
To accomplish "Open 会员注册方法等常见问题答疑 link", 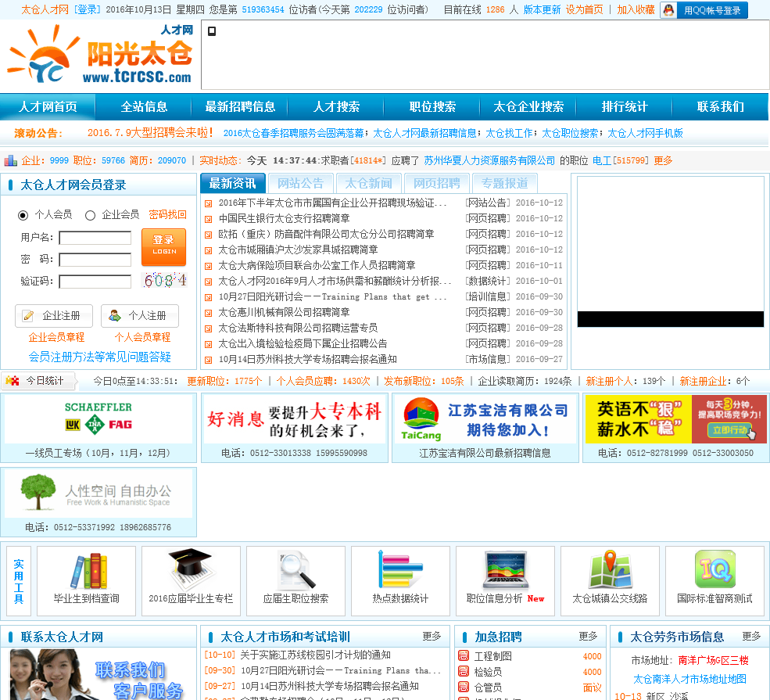I will (x=100, y=357).
